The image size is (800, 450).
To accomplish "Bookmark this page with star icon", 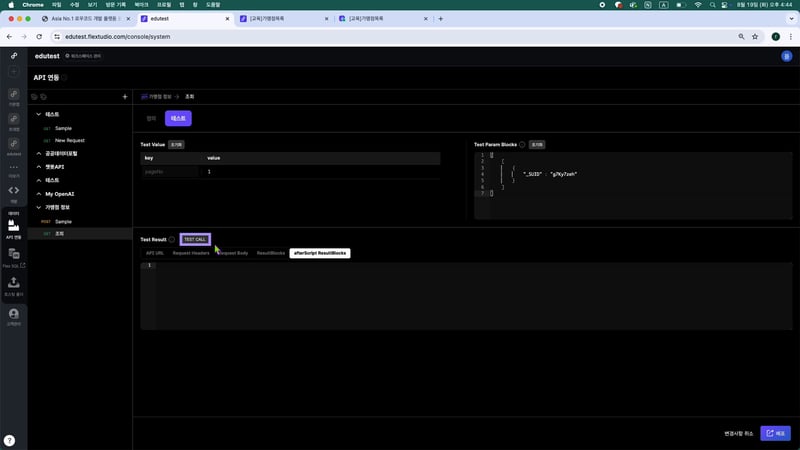I will pos(754,36).
